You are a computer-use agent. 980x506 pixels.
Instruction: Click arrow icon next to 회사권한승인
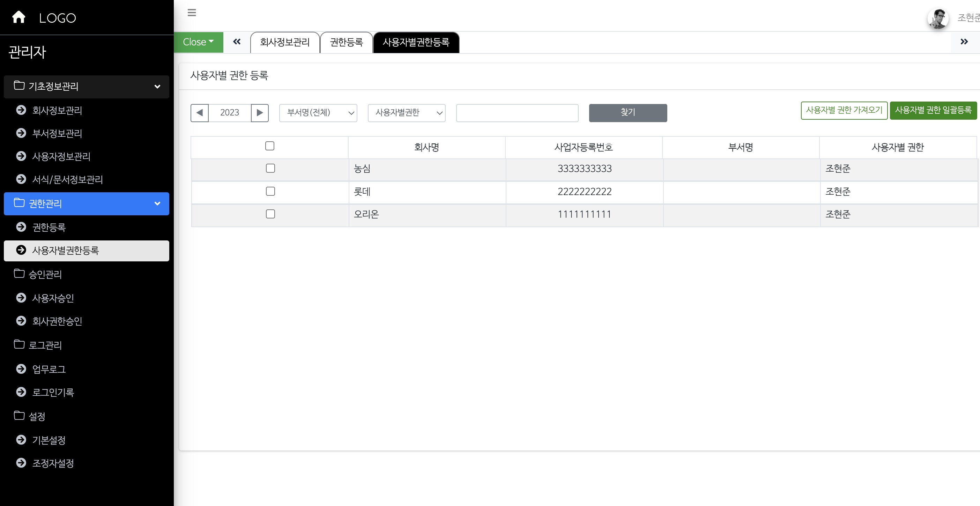[21, 321]
